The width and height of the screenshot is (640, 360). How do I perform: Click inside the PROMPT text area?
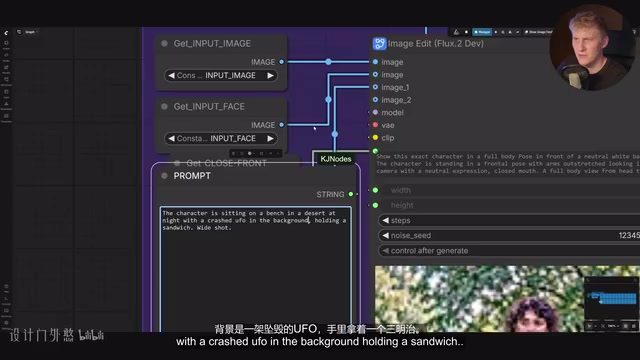pyautogui.click(x=256, y=269)
